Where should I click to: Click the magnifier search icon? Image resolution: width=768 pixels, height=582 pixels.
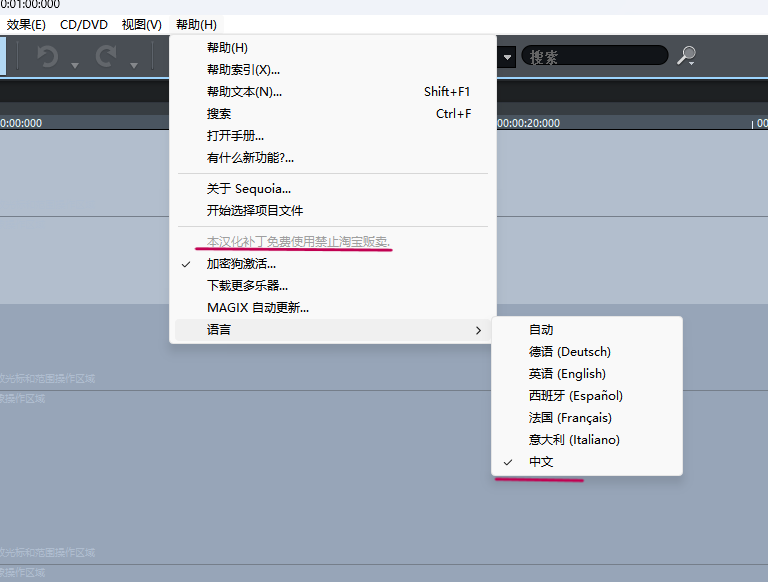(686, 56)
